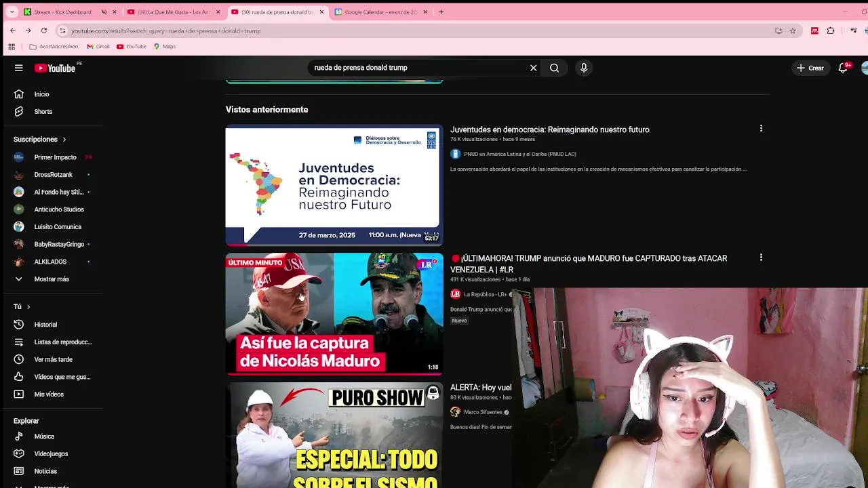Open La República - LR+ channel
The height and width of the screenshot is (488, 868).
485,294
